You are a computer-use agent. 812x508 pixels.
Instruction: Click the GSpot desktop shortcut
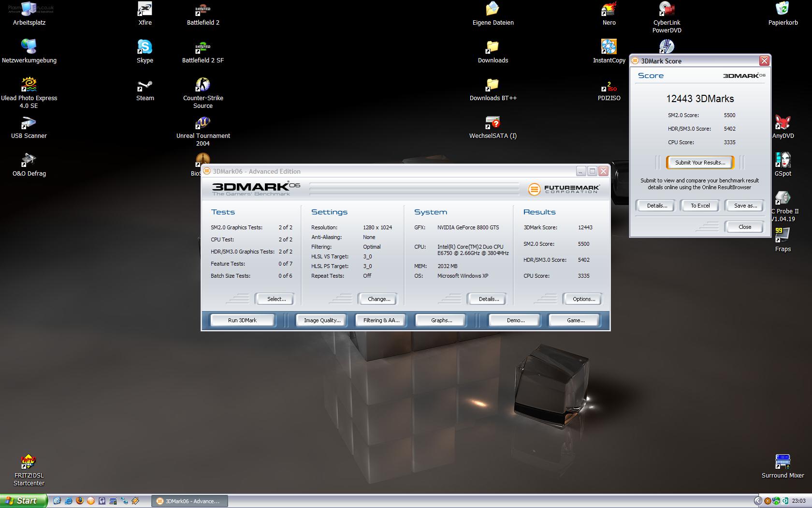[x=783, y=164]
